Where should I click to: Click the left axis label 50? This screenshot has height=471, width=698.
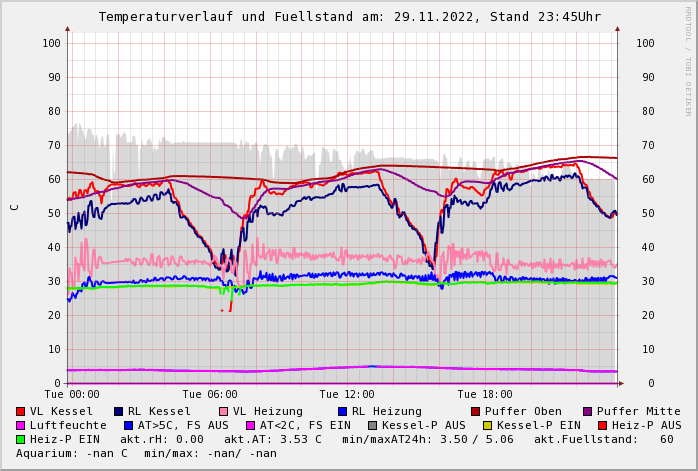coord(54,213)
